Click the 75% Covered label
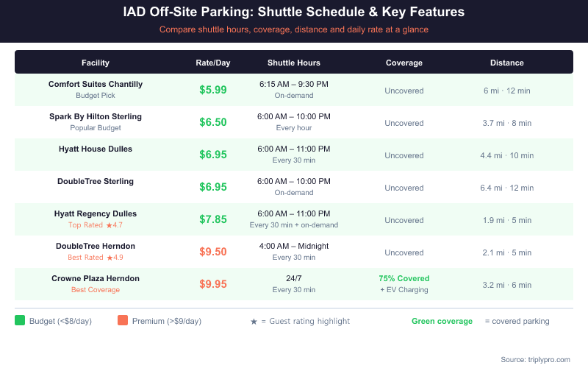 click(x=404, y=278)
